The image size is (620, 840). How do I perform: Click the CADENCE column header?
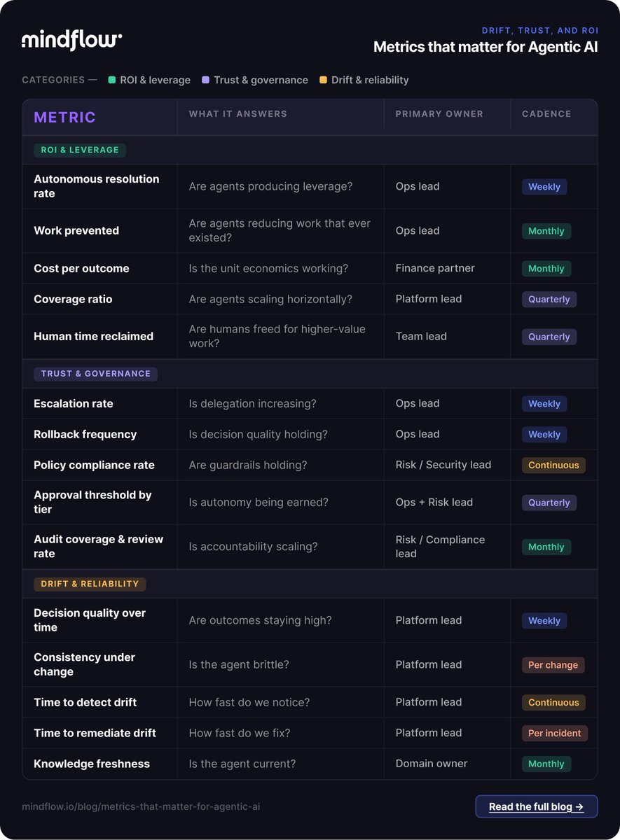click(546, 113)
